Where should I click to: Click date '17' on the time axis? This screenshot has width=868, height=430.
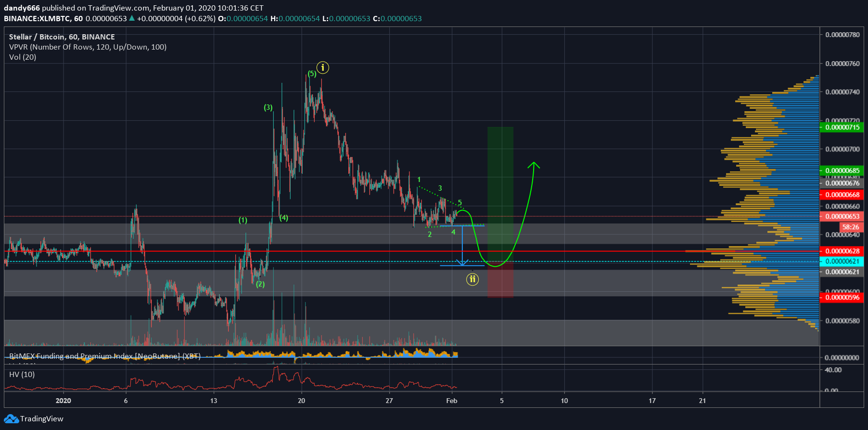(652, 401)
